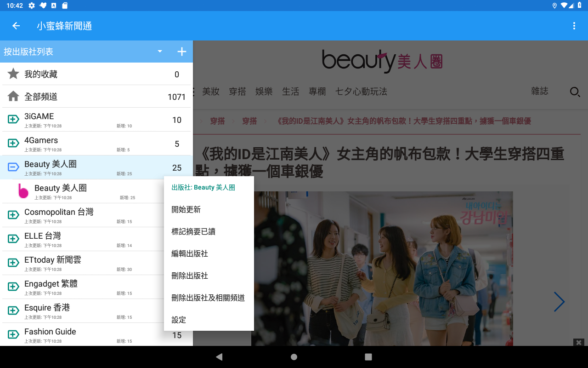The width and height of the screenshot is (588, 368).
Task: Select the ETtoday 新聞雲 row name
Action: click(x=53, y=260)
